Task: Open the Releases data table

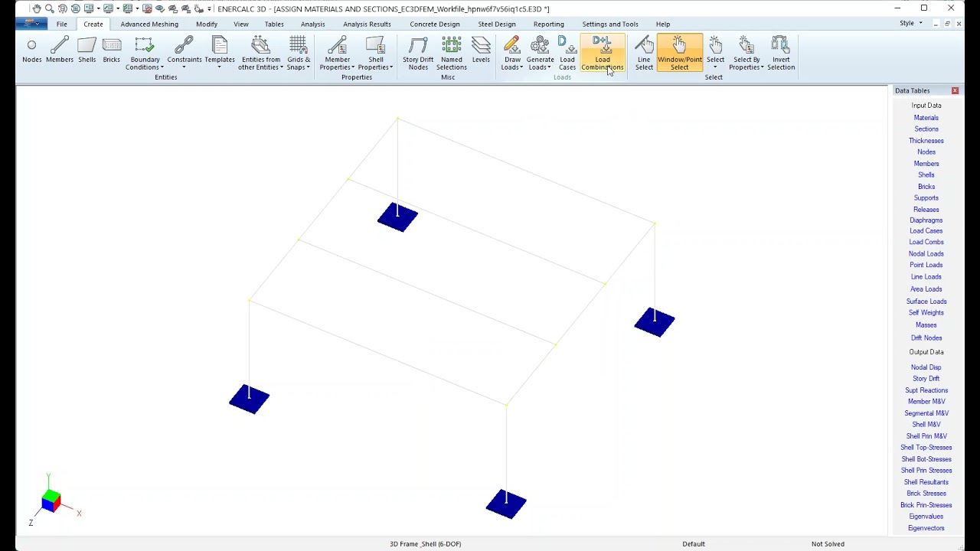Action: [x=926, y=210]
